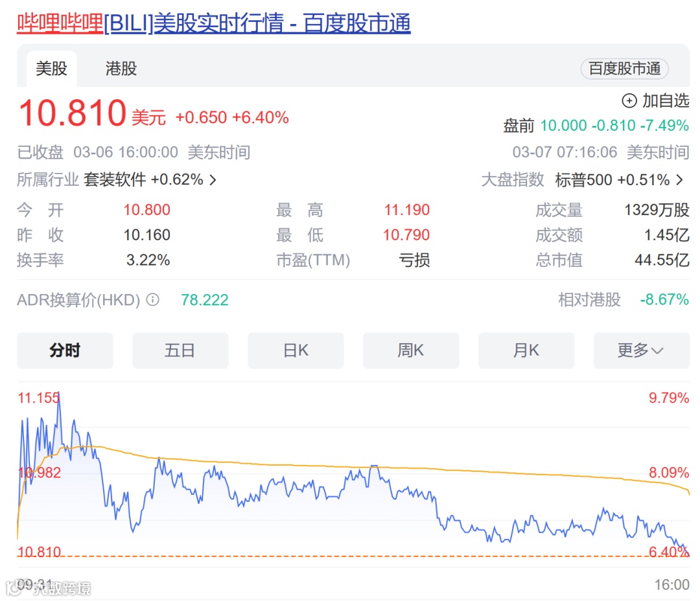Click the 最低 value 10.790
This screenshot has width=700, height=601.
(406, 234)
